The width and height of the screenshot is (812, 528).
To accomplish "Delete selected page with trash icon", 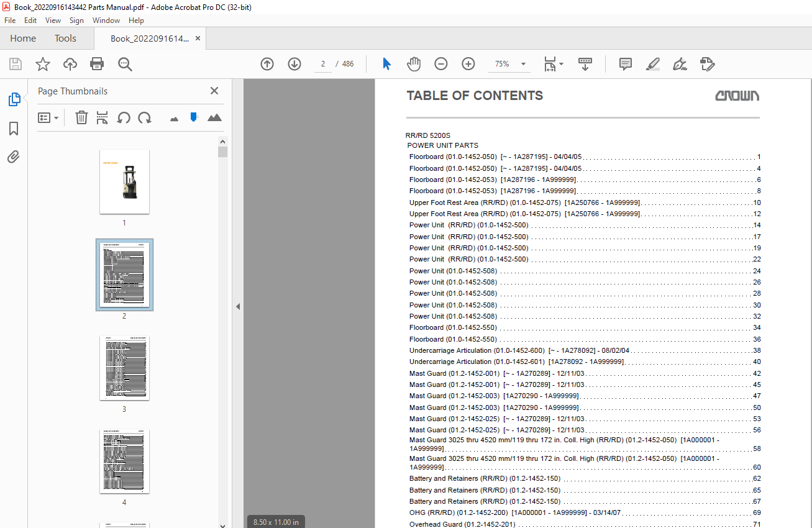I will [x=81, y=117].
